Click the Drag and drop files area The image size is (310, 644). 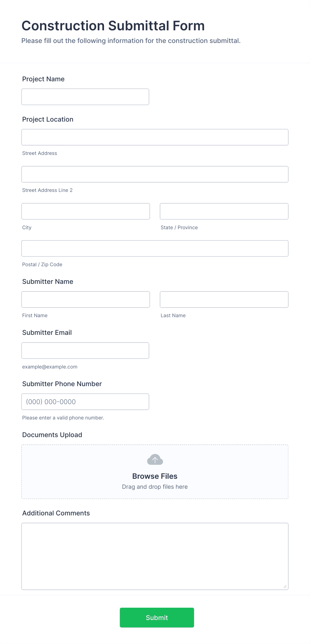click(x=155, y=487)
